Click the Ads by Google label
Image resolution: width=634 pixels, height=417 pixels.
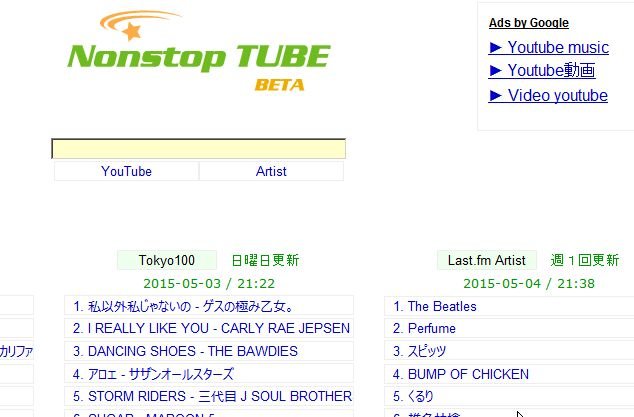529,23
